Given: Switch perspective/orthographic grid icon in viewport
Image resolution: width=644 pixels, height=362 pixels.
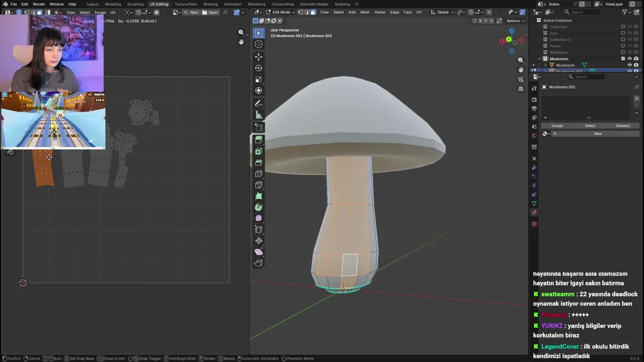Looking at the screenshot, I should [x=521, y=88].
